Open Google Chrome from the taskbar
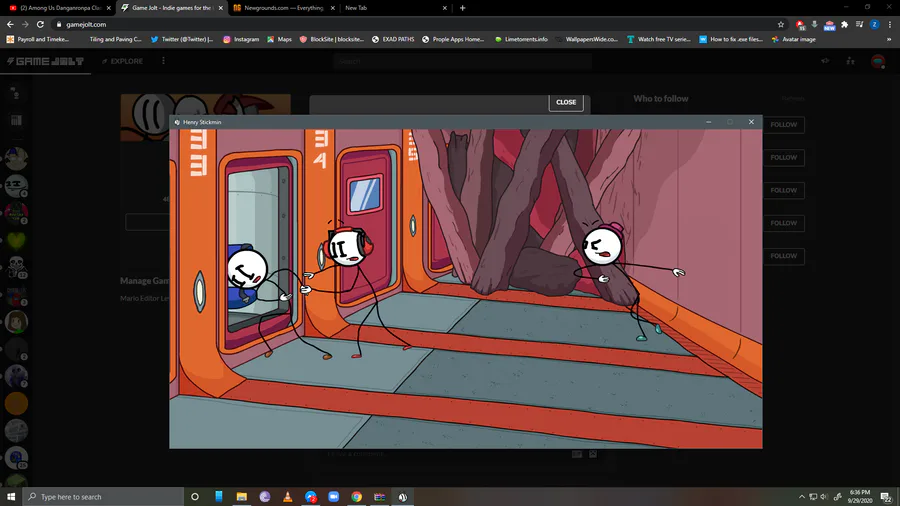This screenshot has height=506, width=900. point(356,496)
